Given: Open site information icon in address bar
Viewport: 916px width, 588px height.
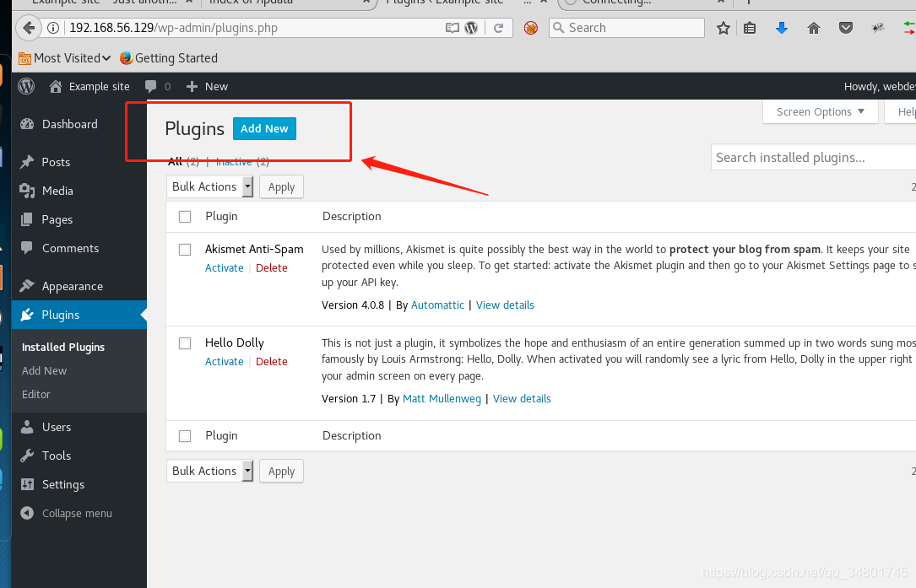Looking at the screenshot, I should pyautogui.click(x=53, y=28).
